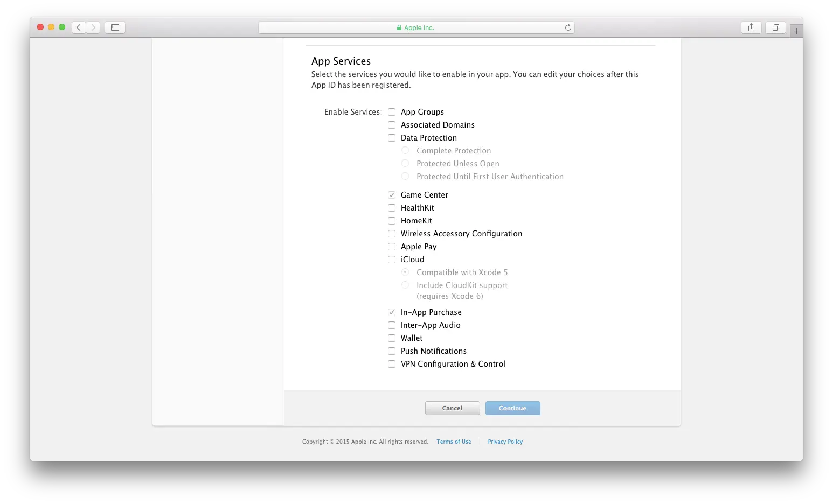
Task: Enable Wireless Accessory Configuration checkbox
Action: [392, 234]
